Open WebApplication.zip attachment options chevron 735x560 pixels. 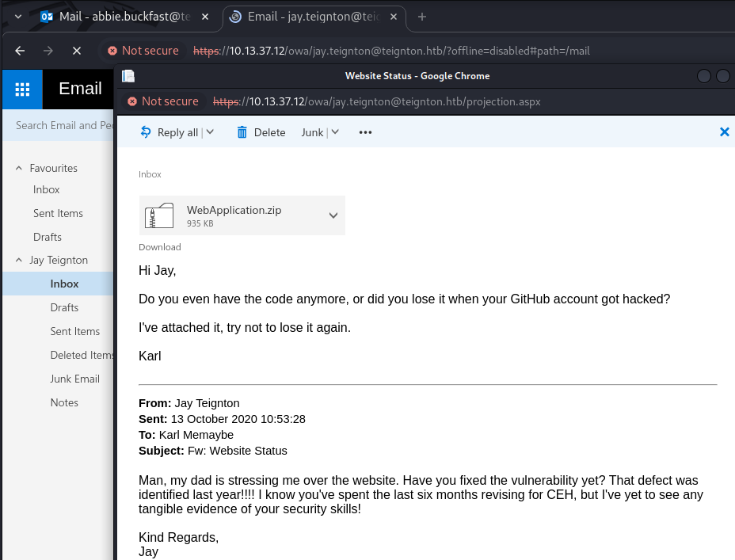(x=333, y=215)
